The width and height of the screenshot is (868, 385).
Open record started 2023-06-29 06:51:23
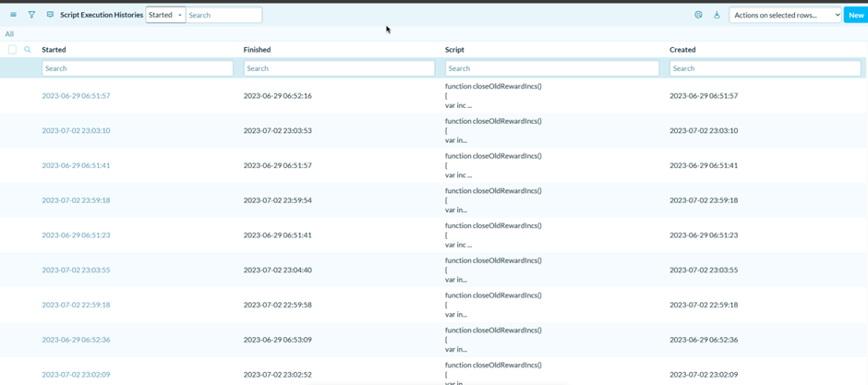76,235
